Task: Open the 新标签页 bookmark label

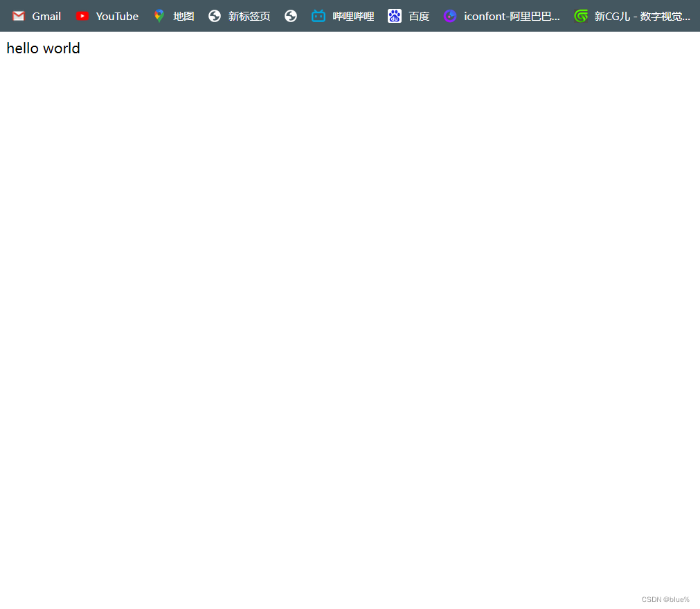Action: (x=249, y=17)
